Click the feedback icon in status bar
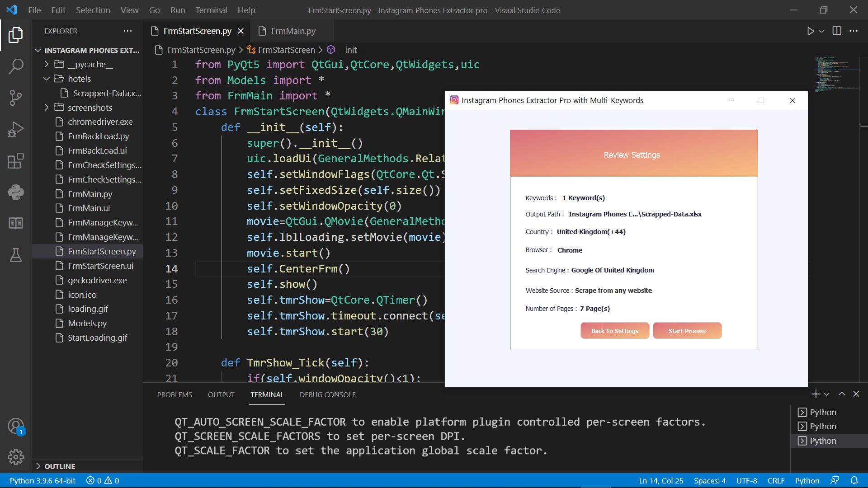This screenshot has height=488, width=868. pyautogui.click(x=835, y=480)
